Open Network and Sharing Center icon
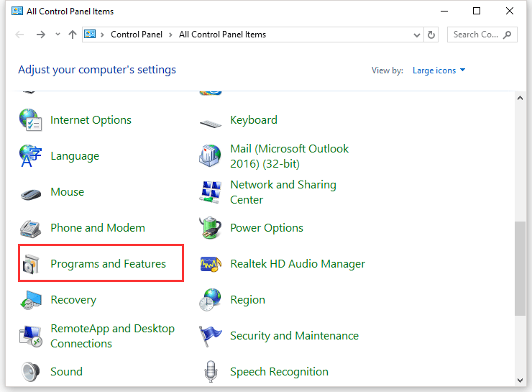 point(211,192)
